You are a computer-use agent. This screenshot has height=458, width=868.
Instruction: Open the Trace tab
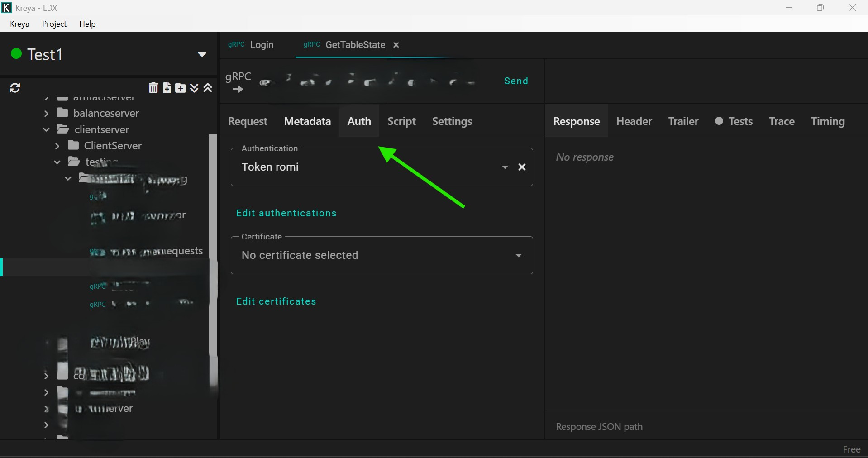[x=782, y=121]
